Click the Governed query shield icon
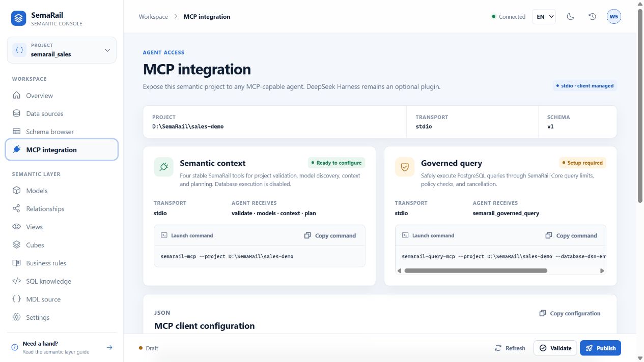 (x=405, y=167)
